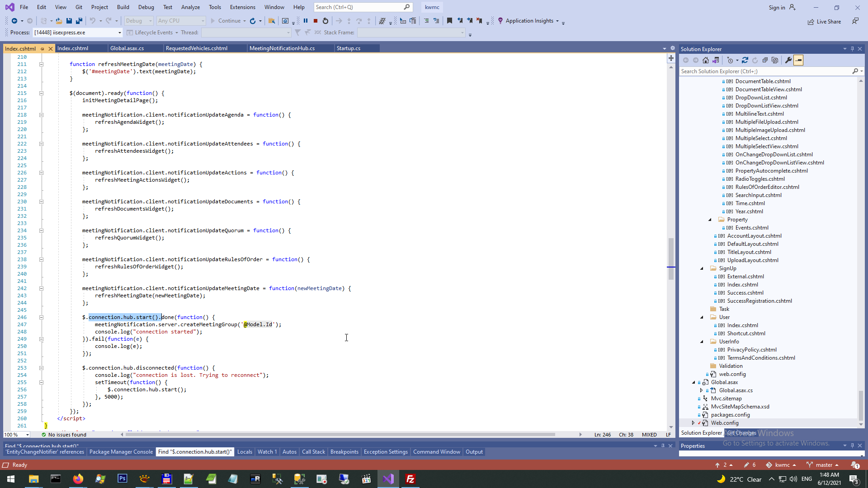Image resolution: width=868 pixels, height=488 pixels.
Task: Click Collapse All in Solution Explorer
Action: coord(765,60)
